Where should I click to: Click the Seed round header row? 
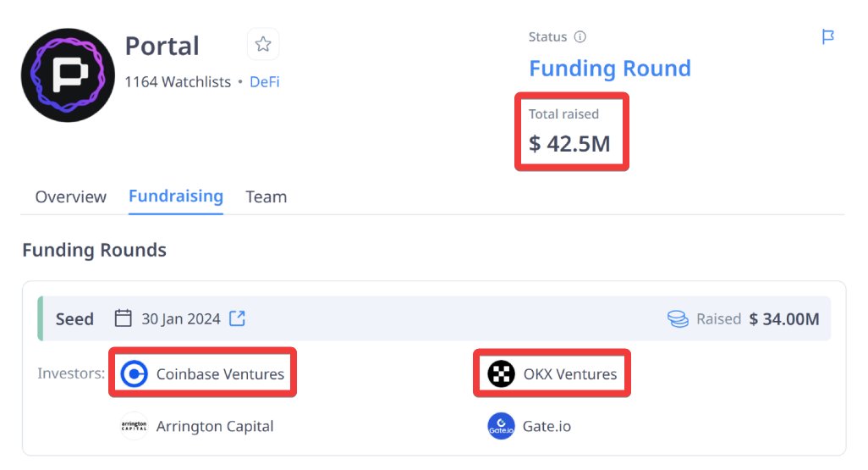point(434,318)
